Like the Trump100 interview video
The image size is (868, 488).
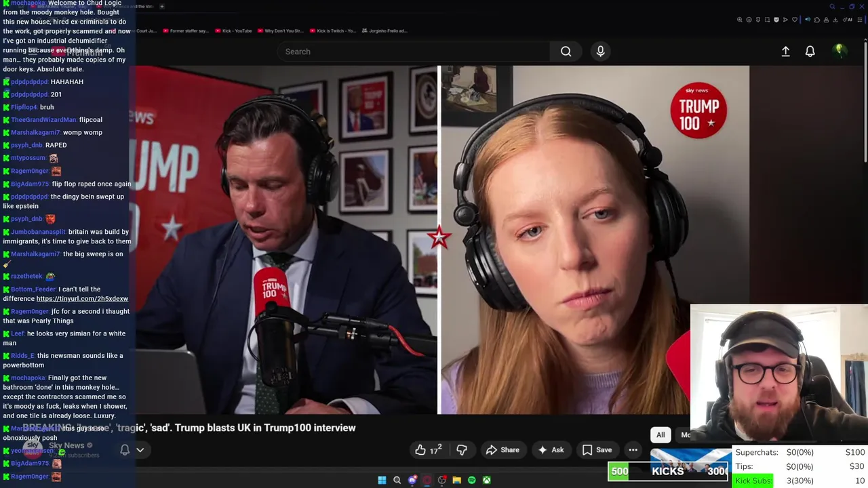[429, 450]
